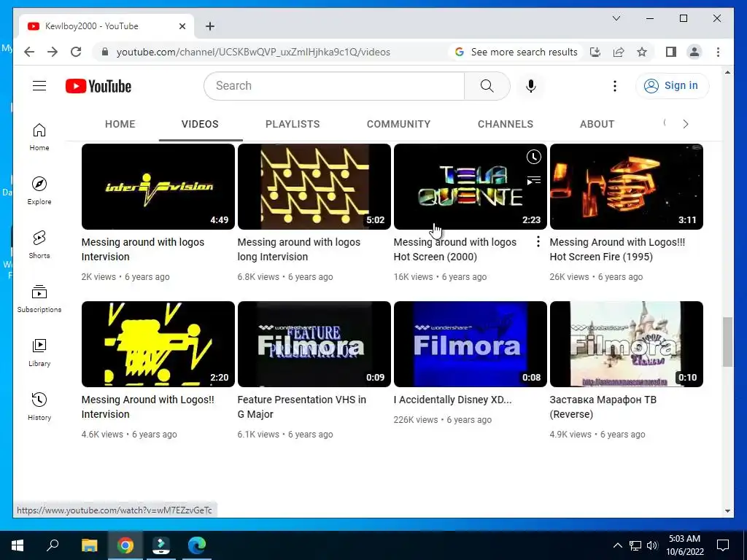This screenshot has height=560, width=747.
Task: Open Library in the sidebar
Action: (x=39, y=352)
